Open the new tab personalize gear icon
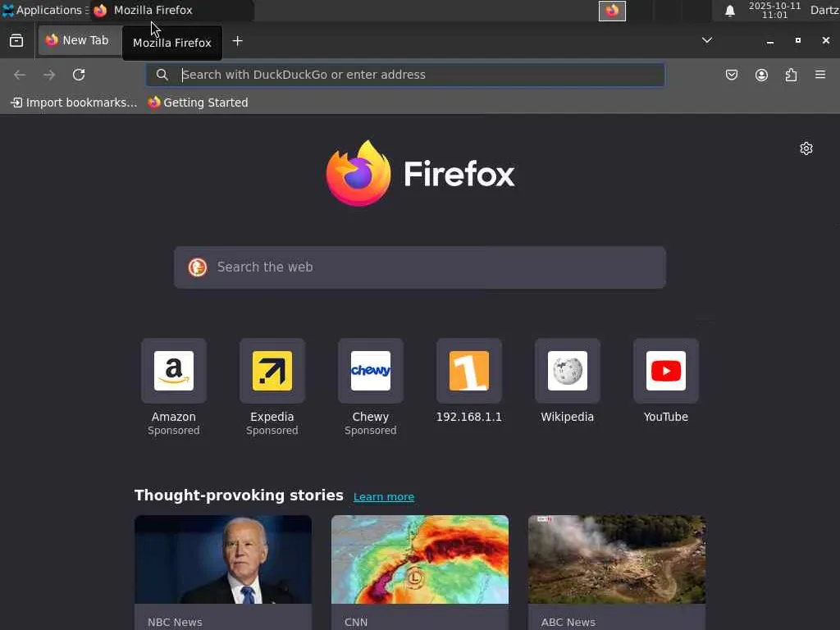 click(x=806, y=148)
